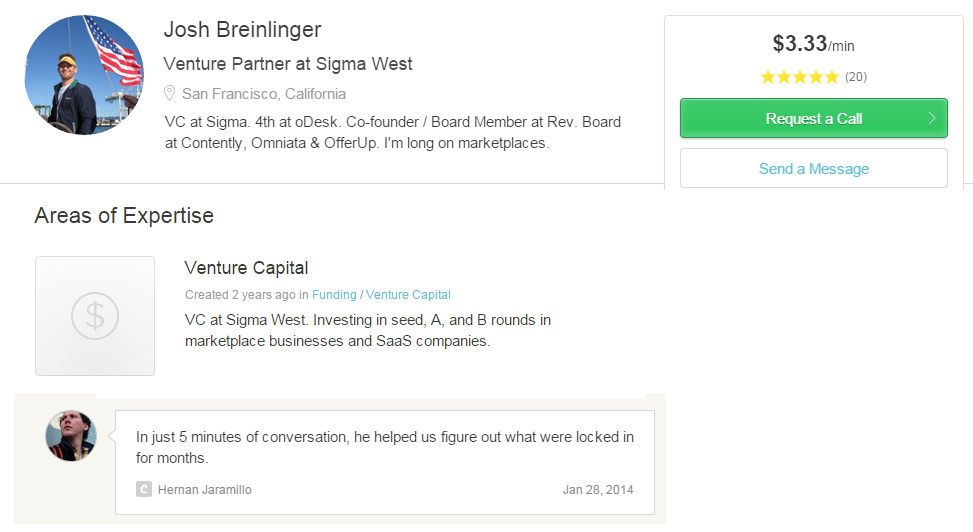
Task: Click the Jan 28, 2014 review date
Action: (x=598, y=490)
